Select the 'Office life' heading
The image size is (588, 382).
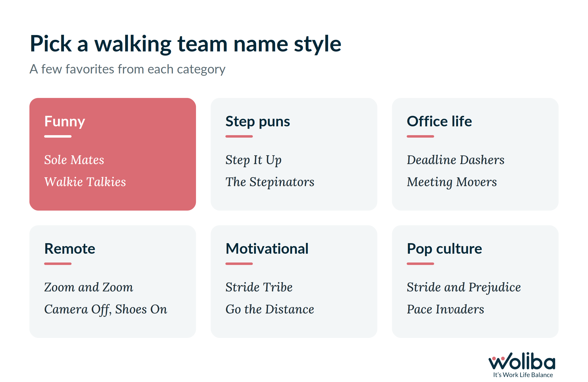tap(439, 121)
